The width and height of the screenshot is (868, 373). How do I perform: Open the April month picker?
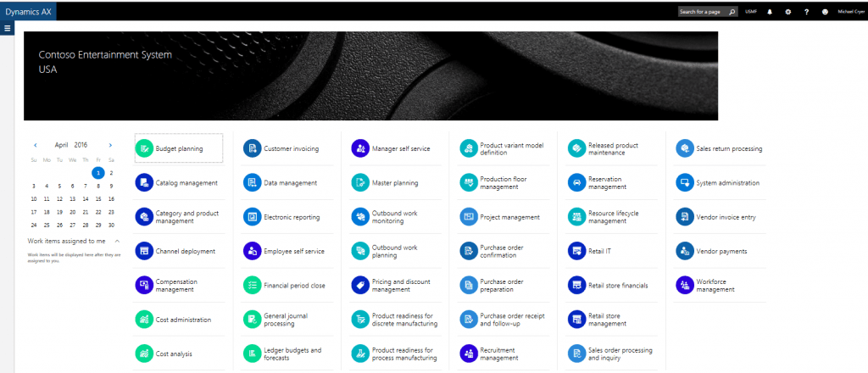coord(61,146)
